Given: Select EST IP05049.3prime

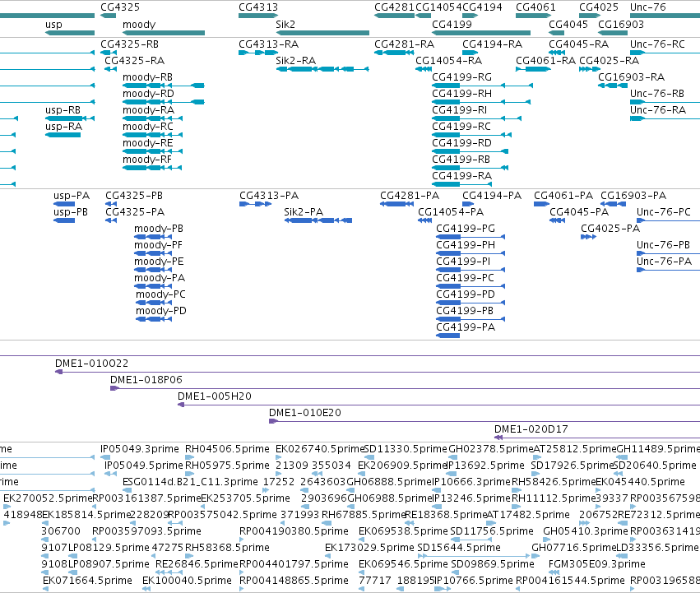Looking at the screenshot, I should [140, 449].
